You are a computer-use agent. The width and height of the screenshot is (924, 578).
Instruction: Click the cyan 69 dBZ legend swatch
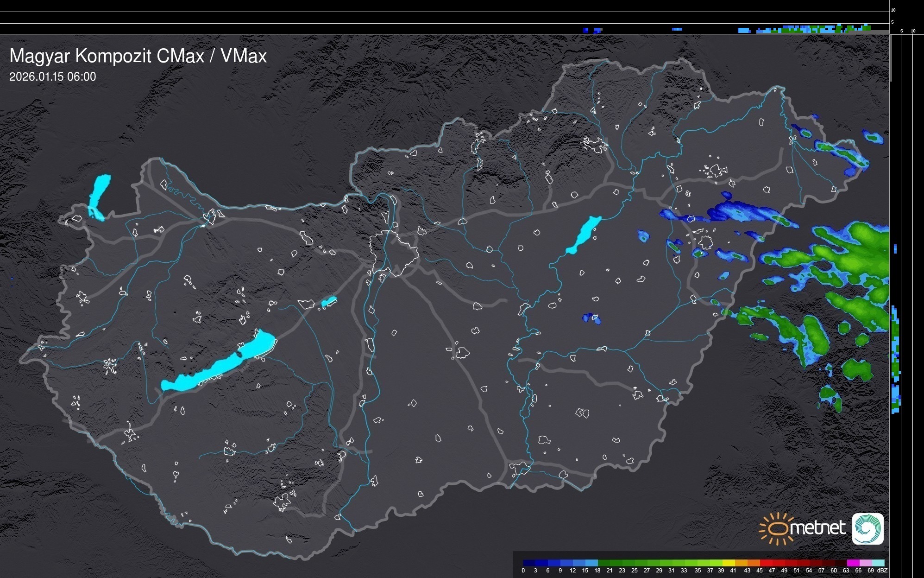(x=878, y=563)
